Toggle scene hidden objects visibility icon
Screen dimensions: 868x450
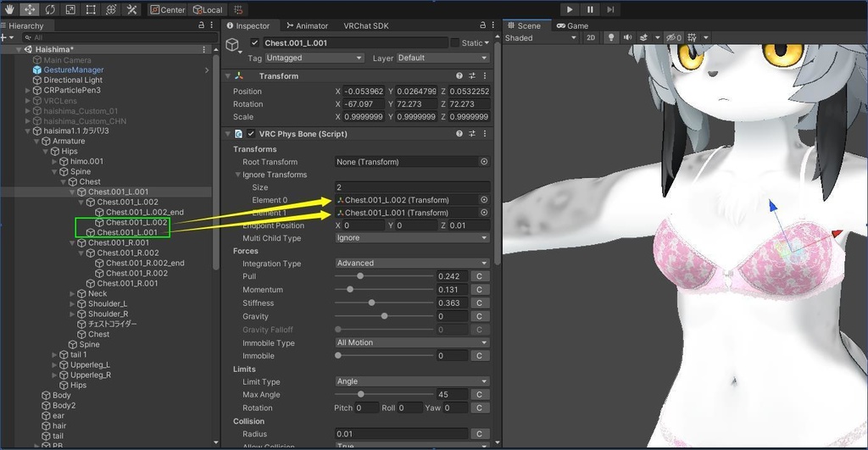(674, 37)
